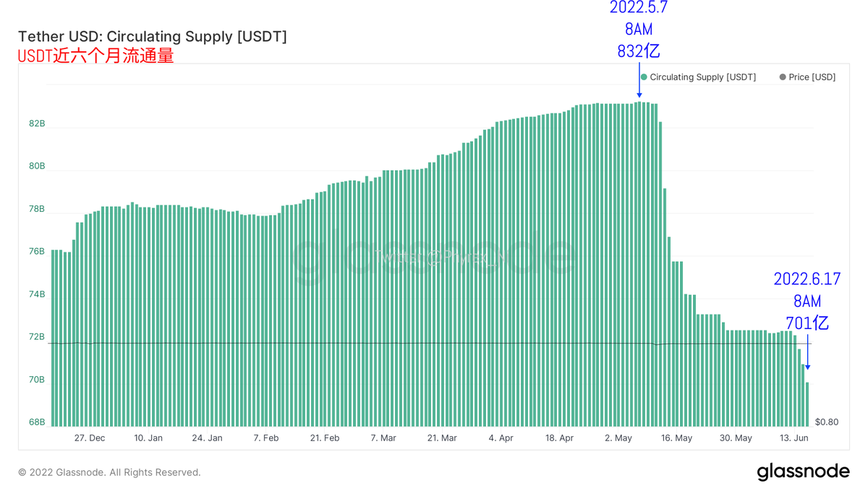Click the 27. Dec date label
Screen dimensions: 868x494
(x=90, y=438)
